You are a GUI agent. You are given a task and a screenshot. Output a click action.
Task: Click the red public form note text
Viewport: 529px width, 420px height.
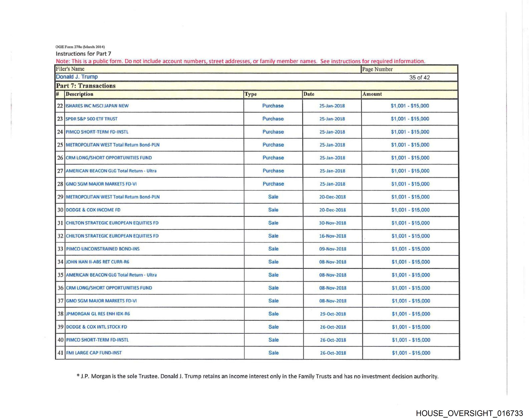pyautogui.click(x=240, y=61)
